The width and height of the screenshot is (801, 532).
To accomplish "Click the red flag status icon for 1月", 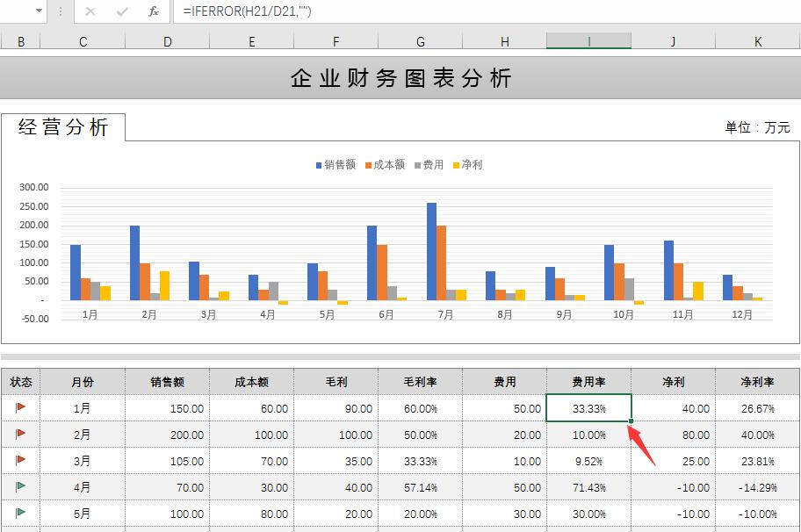I will click(x=19, y=408).
